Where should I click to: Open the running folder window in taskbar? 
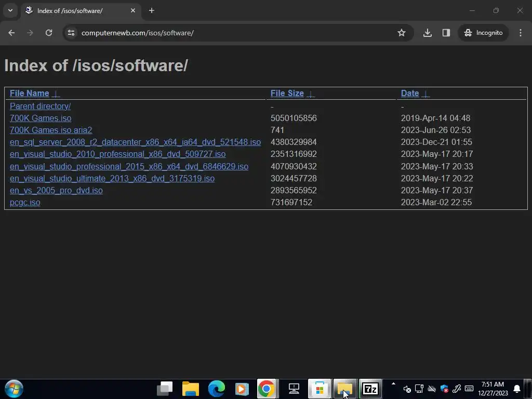(x=345, y=389)
